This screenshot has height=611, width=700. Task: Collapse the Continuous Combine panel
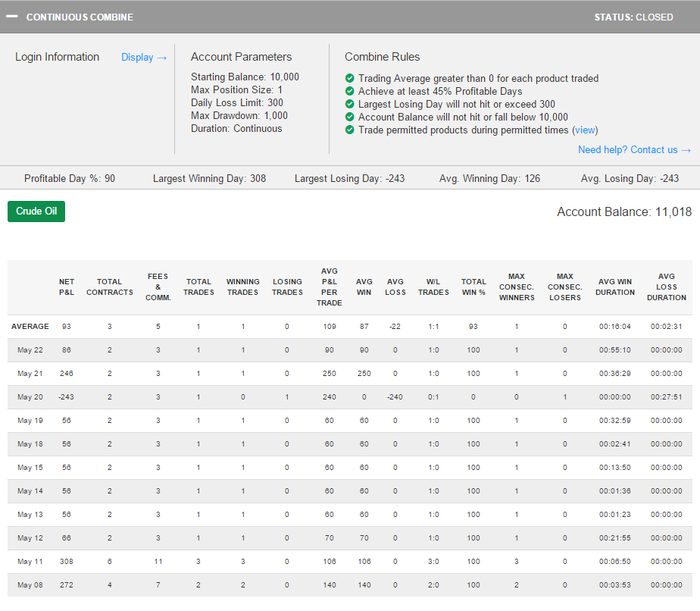pos(12,17)
